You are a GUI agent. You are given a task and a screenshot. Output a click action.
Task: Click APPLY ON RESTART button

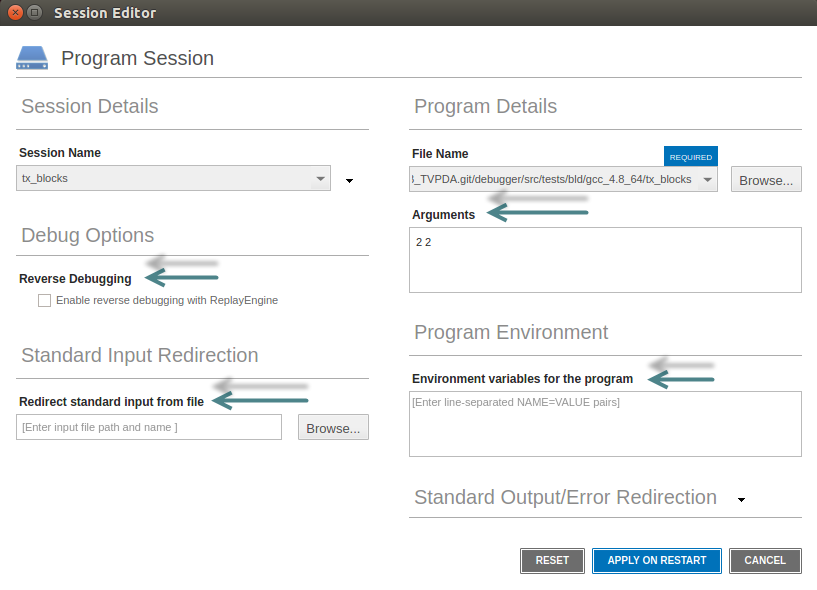pyautogui.click(x=656, y=560)
